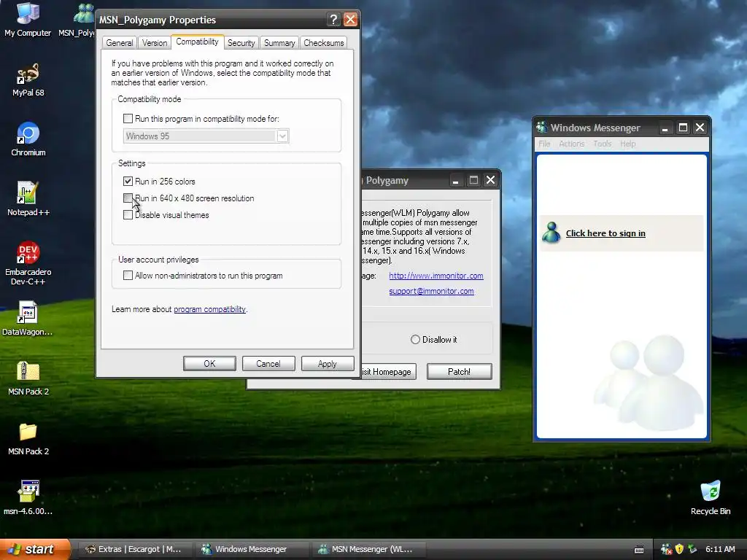Open the msn-4.6.00 installer icon
This screenshot has height=560, width=747.
(x=28, y=497)
